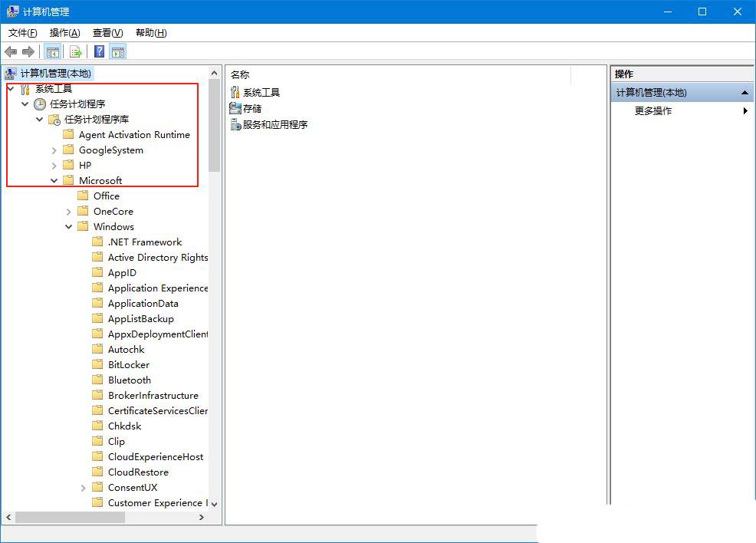Click the folder icon beside Windows
The width and height of the screenshot is (756, 543).
pos(83,226)
